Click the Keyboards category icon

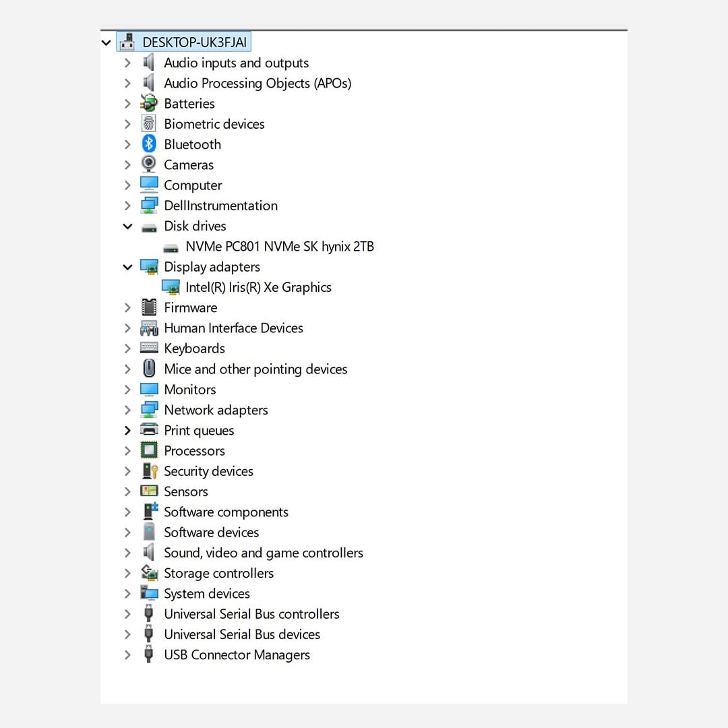click(149, 348)
